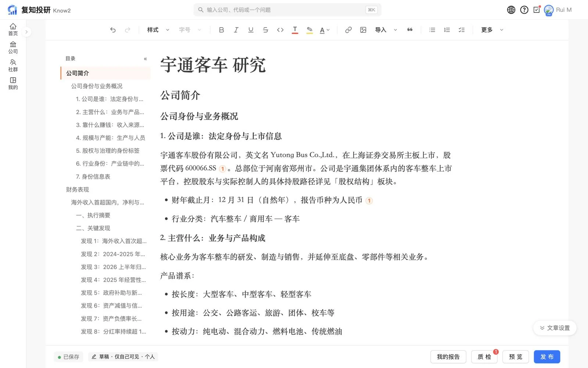Image resolution: width=588 pixels, height=368 pixels.
Task: Open the font background color dropdown
Action: [x=325, y=30]
